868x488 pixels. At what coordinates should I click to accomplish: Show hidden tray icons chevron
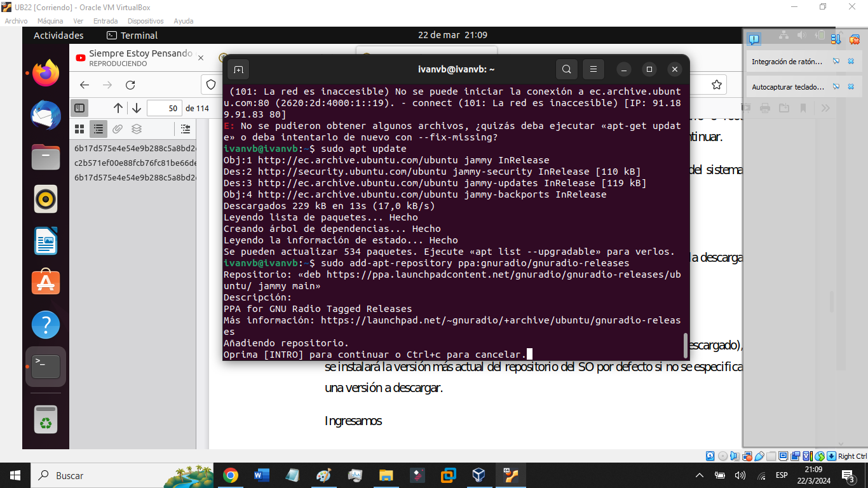tap(700, 475)
